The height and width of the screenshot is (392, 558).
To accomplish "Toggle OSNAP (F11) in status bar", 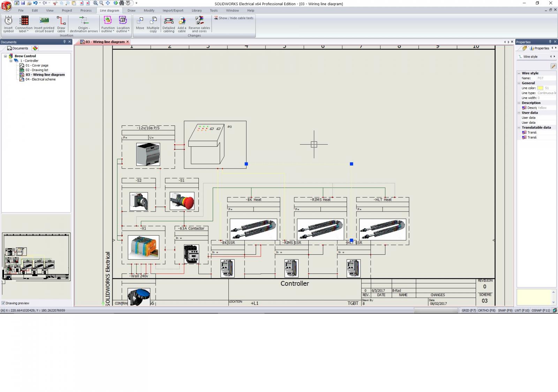I will coord(541,310).
